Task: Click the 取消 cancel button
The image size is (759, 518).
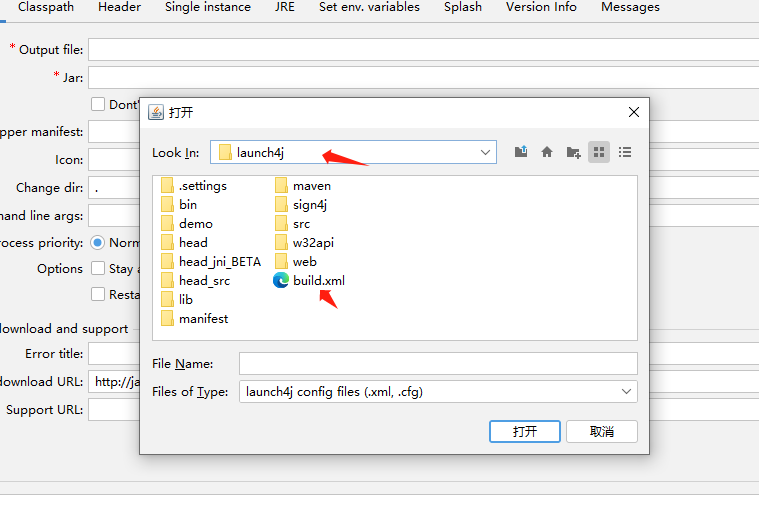Action: pyautogui.click(x=602, y=431)
